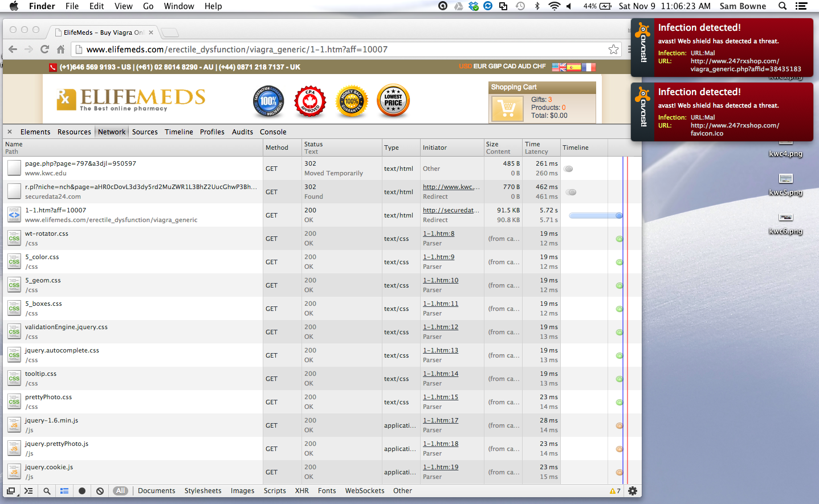Image resolution: width=819 pixels, height=504 pixels.
Task: Follow the 1-1.htm:17 initiator link
Action: pos(441,420)
